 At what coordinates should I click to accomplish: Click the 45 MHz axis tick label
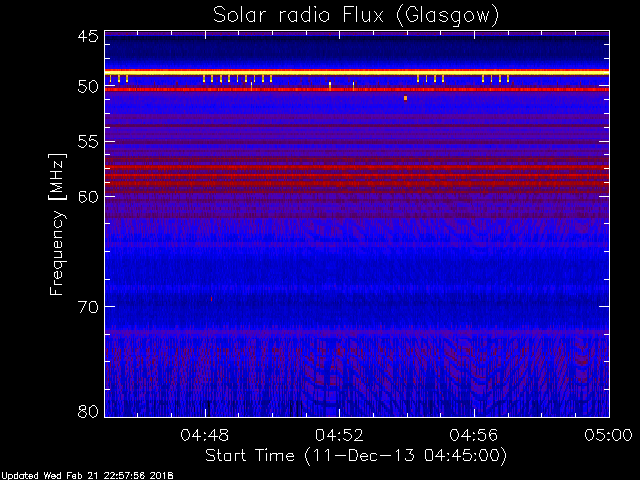[x=88, y=36]
